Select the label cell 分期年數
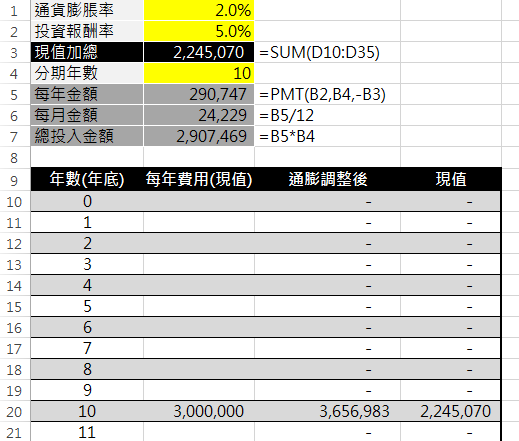 tap(87, 73)
